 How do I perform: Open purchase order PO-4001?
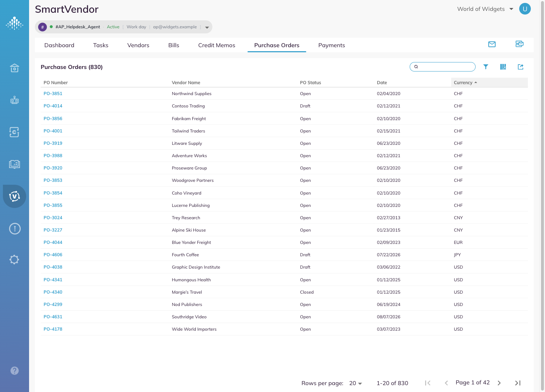(53, 131)
